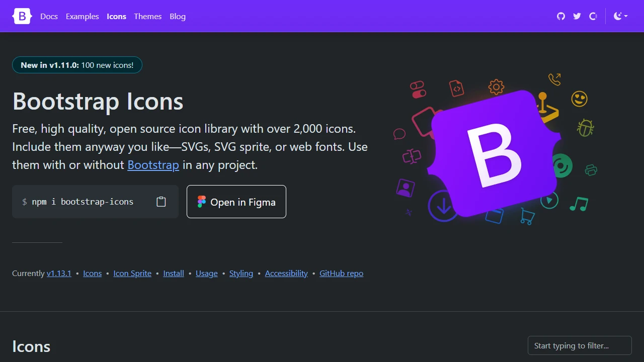Image resolution: width=644 pixels, height=362 pixels.
Task: Click the Open in Figma button
Action: [x=236, y=202]
